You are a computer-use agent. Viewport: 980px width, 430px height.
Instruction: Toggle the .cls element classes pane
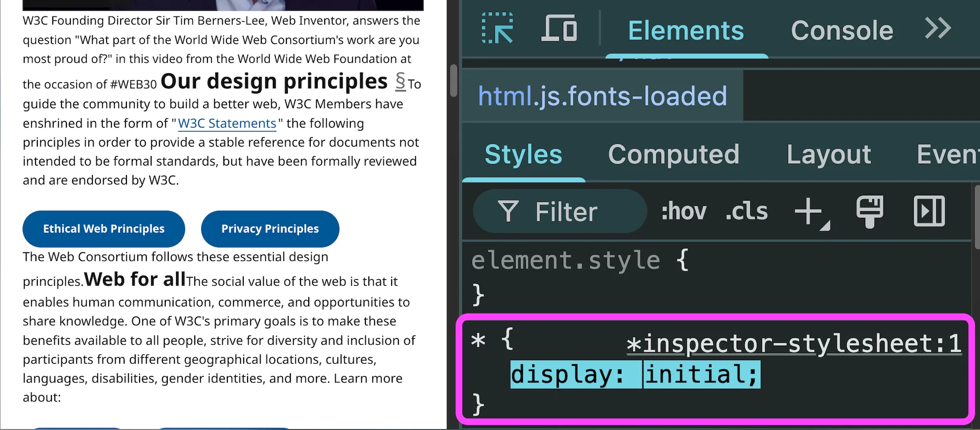[746, 212]
